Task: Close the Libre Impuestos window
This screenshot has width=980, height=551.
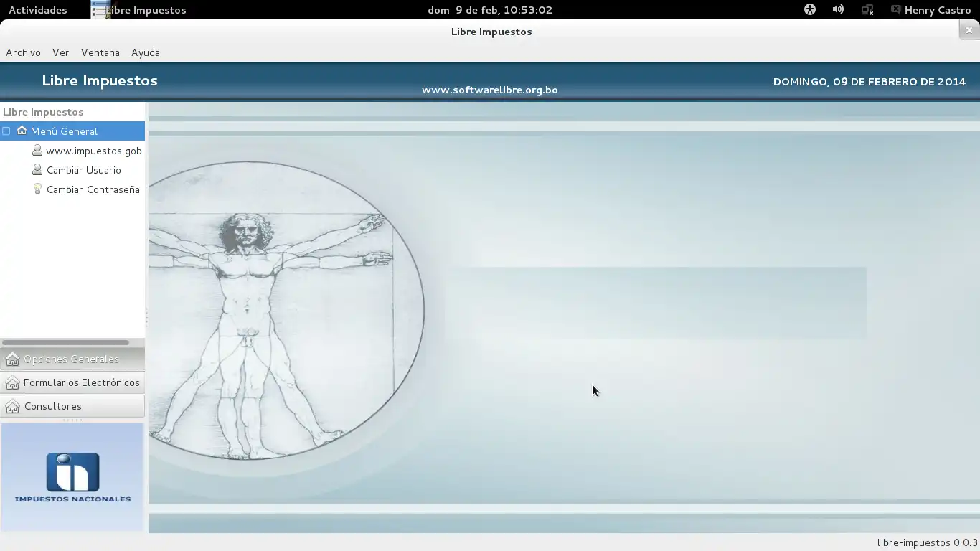Action: coord(969,30)
